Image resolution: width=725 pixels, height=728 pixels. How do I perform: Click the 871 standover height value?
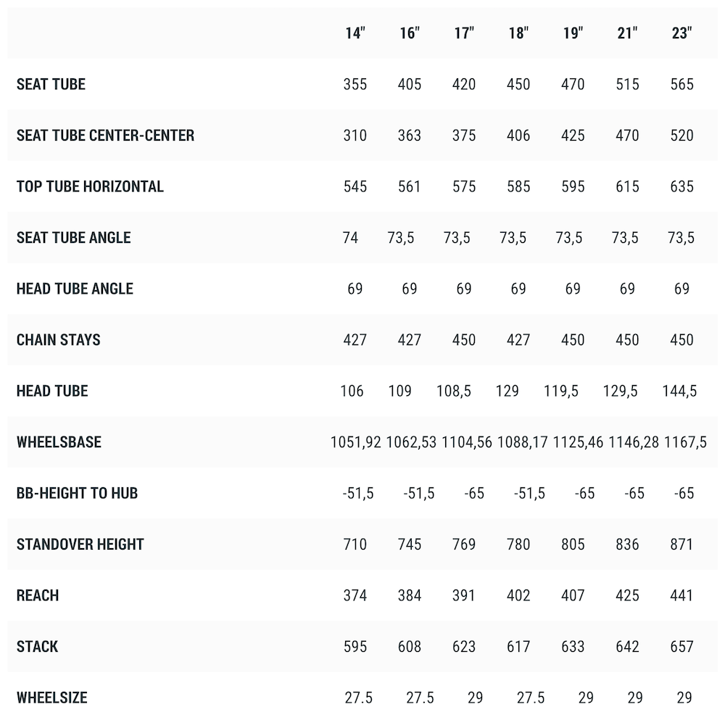coord(681,544)
